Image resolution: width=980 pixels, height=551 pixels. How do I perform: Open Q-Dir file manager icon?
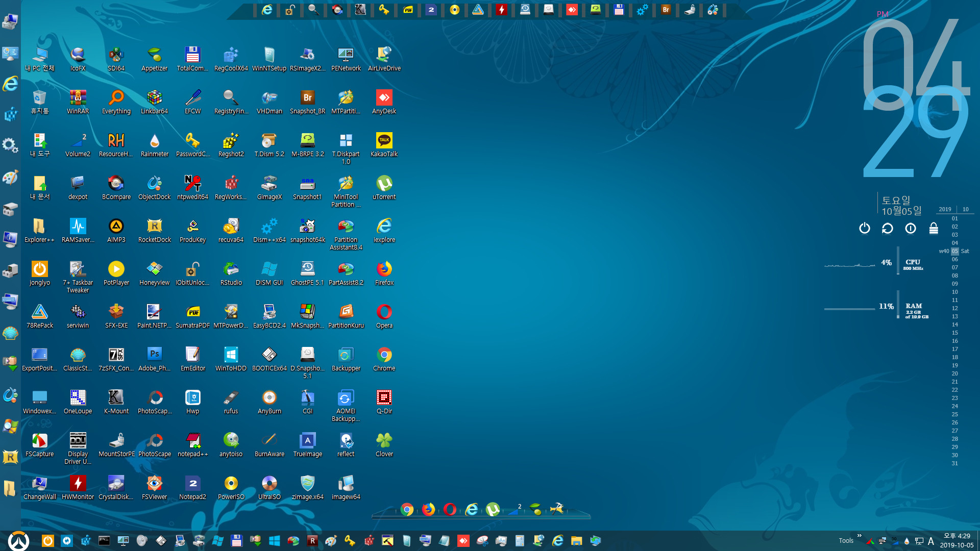tap(384, 402)
